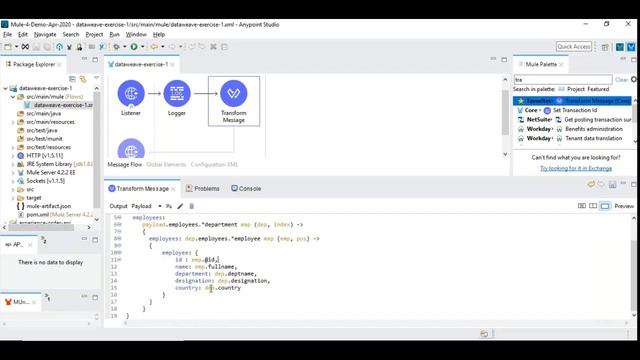Click the debug gear toolbar icon

(x=116, y=47)
